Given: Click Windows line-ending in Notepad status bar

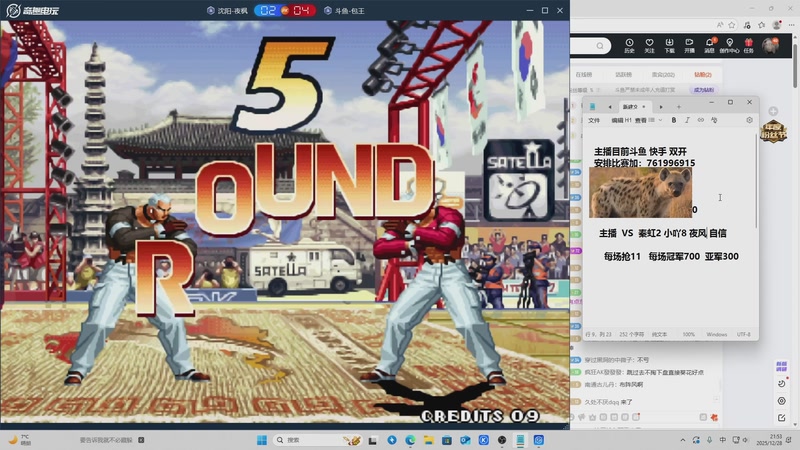Looking at the screenshot, I should click(x=717, y=334).
